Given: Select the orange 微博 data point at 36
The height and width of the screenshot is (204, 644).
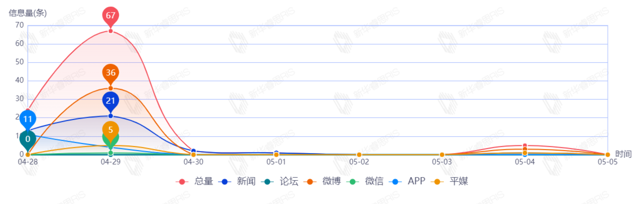Looking at the screenshot, I should coord(110,89).
